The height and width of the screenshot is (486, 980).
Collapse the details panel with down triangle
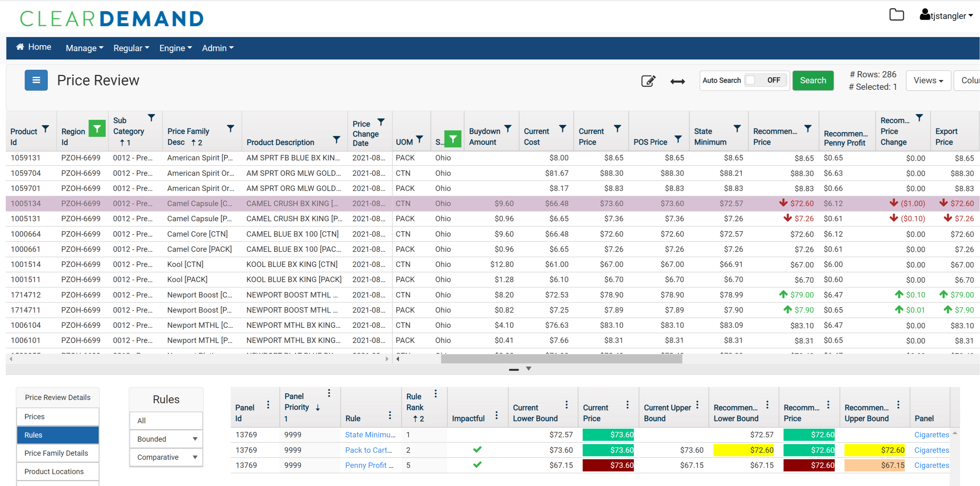[528, 368]
